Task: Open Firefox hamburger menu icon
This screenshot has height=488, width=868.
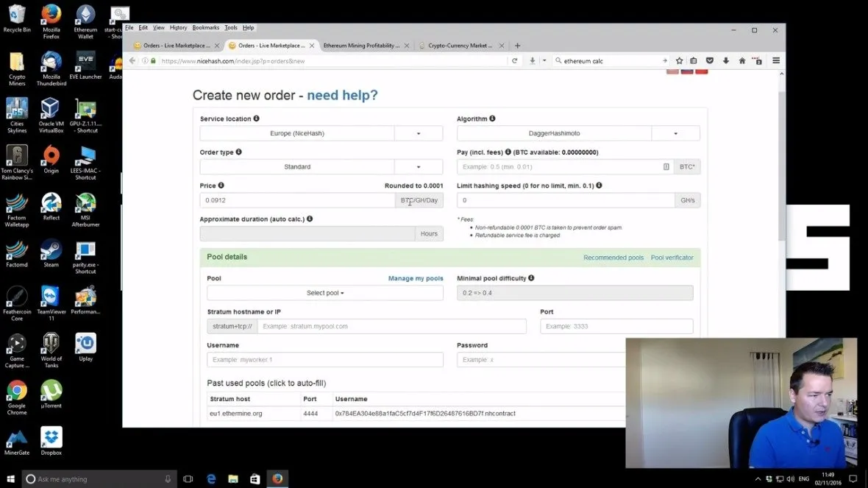Action: [x=776, y=61]
